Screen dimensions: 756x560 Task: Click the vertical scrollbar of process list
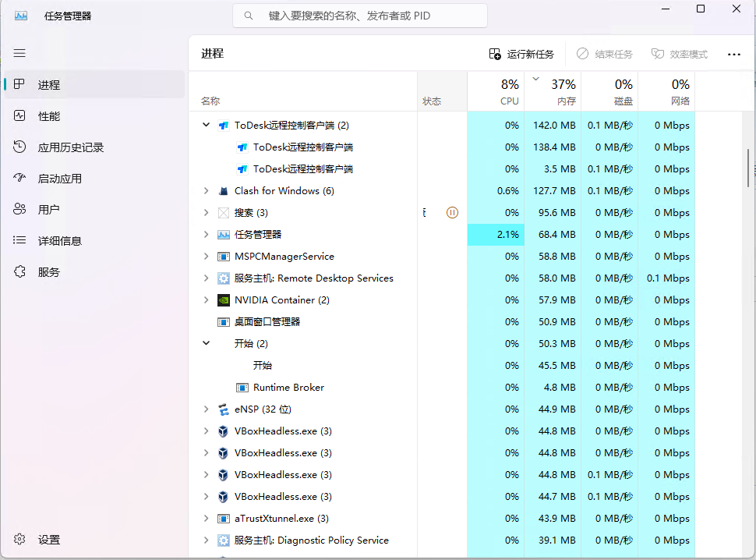click(748, 168)
